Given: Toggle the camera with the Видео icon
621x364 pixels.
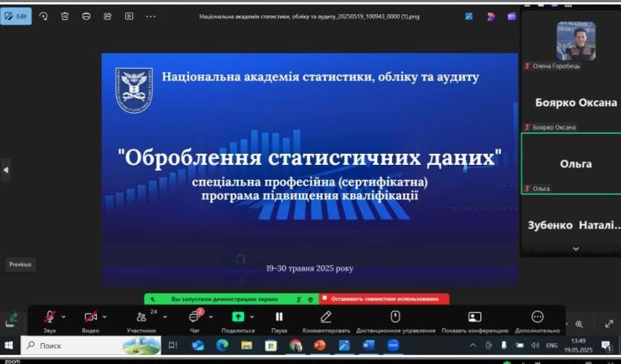Looking at the screenshot, I should (x=91, y=316).
